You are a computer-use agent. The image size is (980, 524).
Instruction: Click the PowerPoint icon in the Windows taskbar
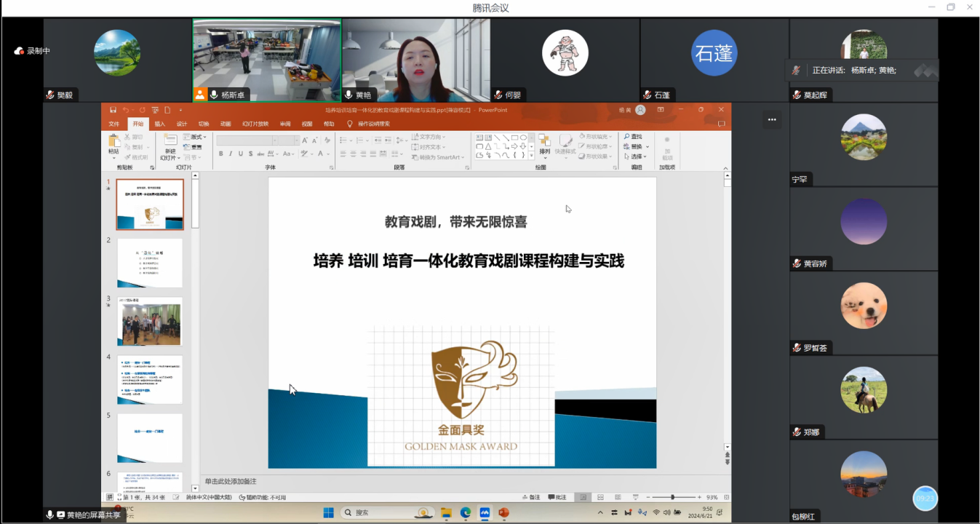tap(503, 512)
